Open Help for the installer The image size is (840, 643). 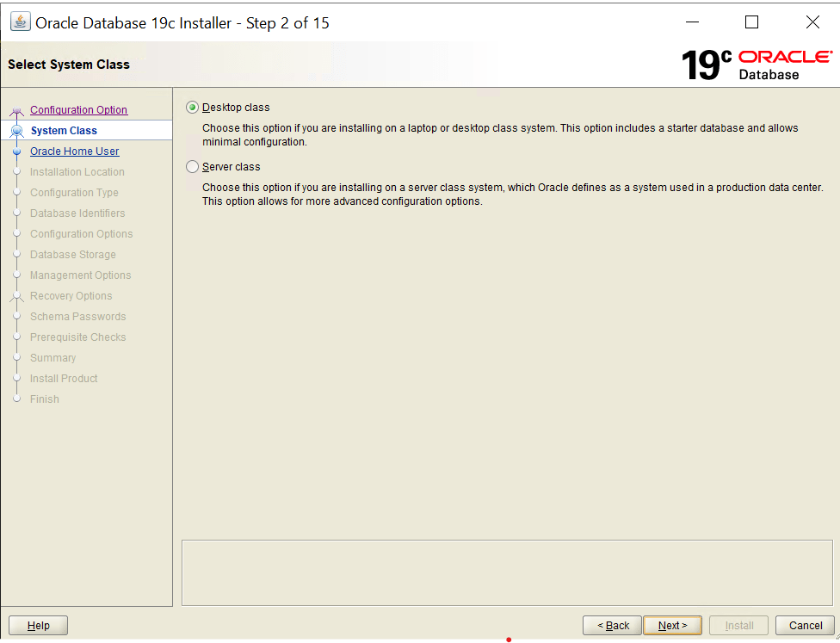[39, 625]
